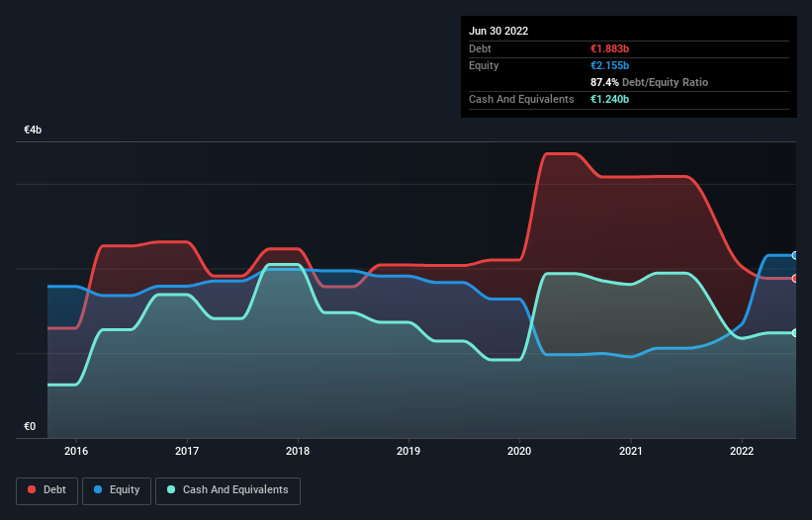
Task: Click the 2017 x-axis label
Action: click(187, 451)
